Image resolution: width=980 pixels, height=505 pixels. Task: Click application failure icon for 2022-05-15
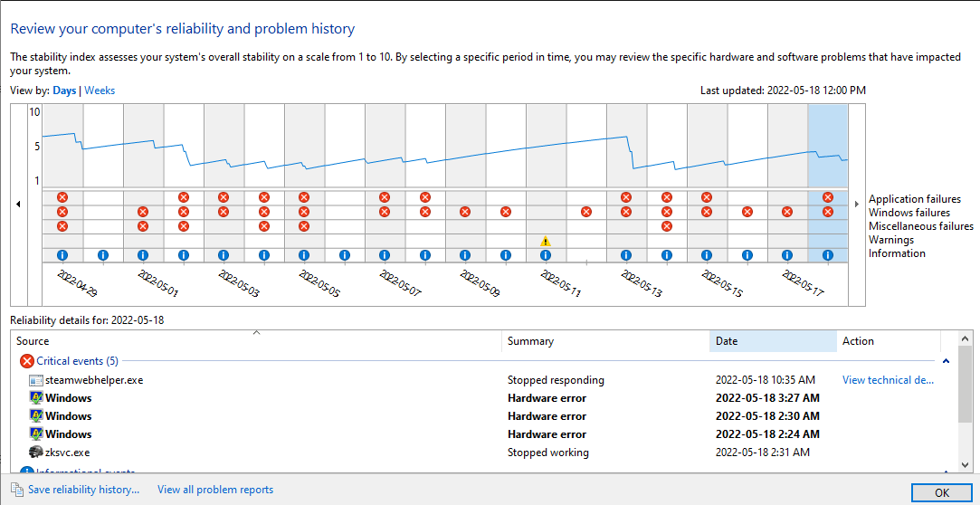coord(706,197)
